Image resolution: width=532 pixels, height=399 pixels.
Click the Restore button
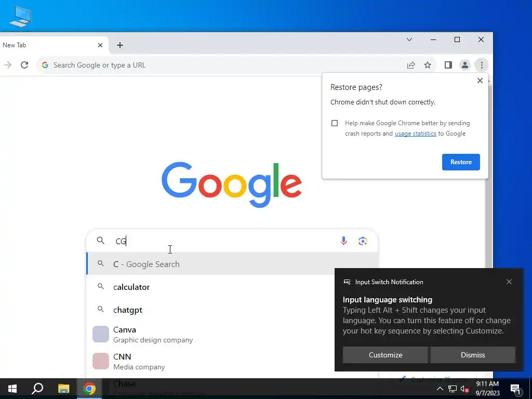(461, 162)
